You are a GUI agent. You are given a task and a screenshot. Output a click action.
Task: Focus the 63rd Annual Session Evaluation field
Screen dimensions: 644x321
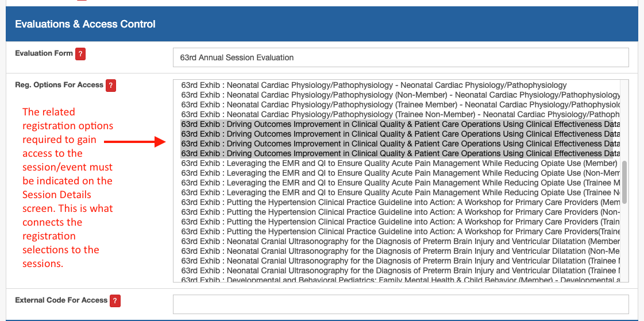pos(400,57)
